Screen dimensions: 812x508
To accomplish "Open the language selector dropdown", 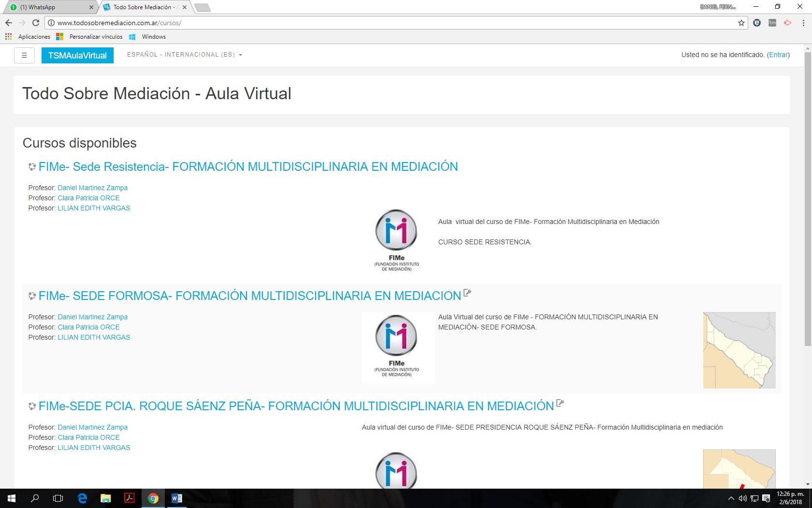I will click(x=184, y=55).
